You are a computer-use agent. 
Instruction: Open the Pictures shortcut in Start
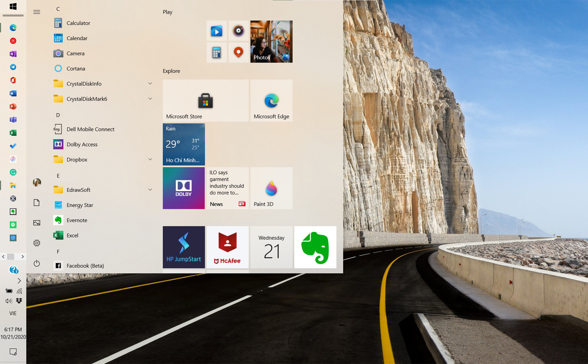tap(37, 223)
